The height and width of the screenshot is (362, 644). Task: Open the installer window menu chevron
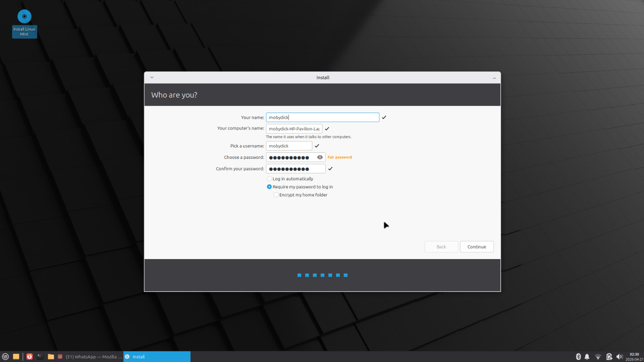tap(152, 78)
